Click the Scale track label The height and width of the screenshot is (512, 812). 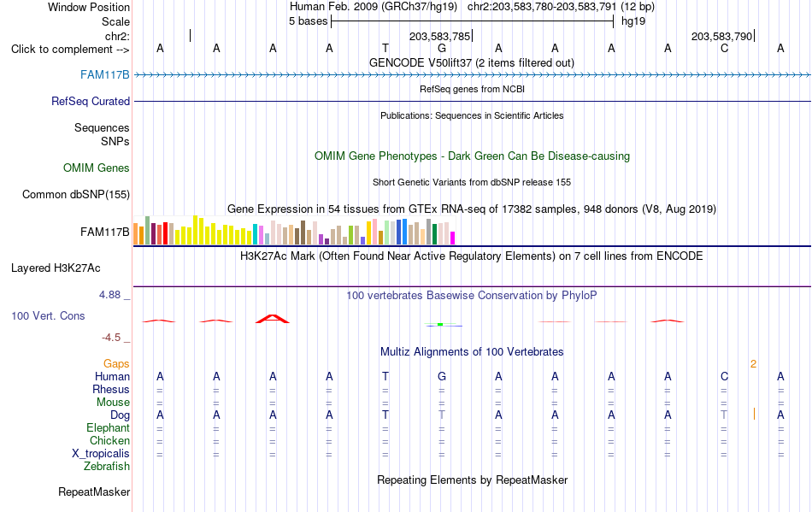[115, 21]
